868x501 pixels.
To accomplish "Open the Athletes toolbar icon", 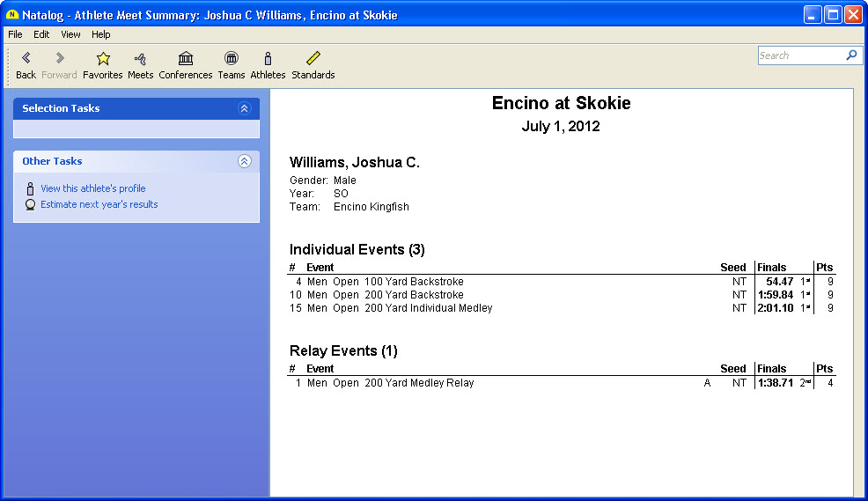I will pos(268,59).
